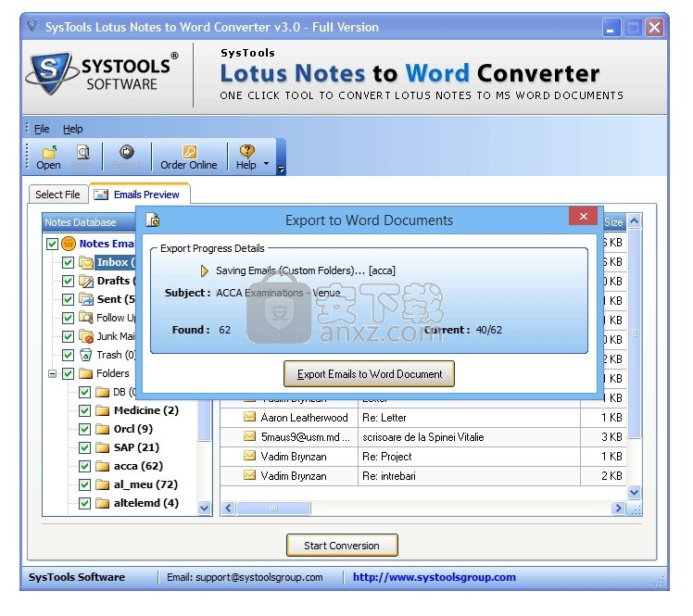The width and height of the screenshot is (693, 616).
Task: Toggle the Sent folder checkbox
Action: pyautogui.click(x=68, y=299)
